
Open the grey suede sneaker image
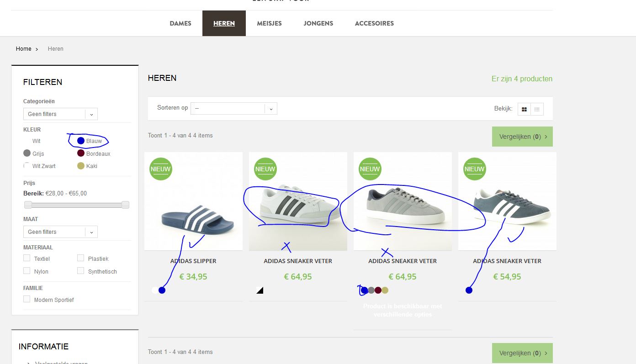pos(403,201)
